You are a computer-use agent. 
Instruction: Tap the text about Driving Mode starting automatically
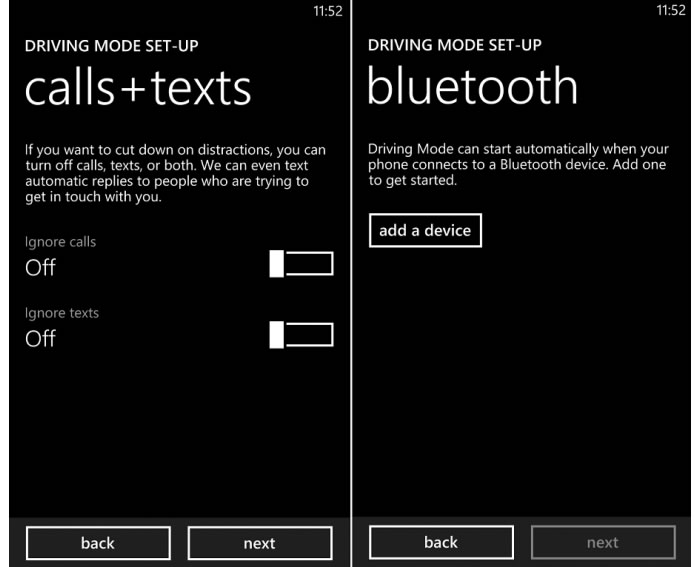(x=518, y=165)
